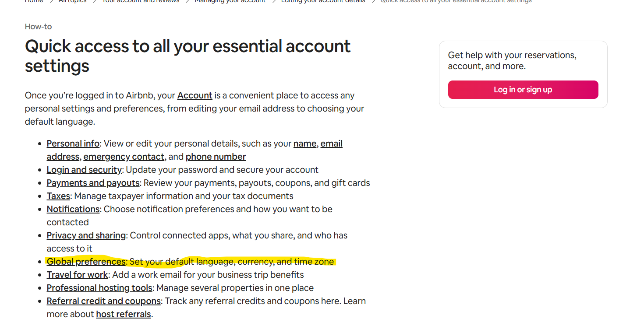Open the Travel for work link
The image size is (644, 322).
click(x=78, y=275)
